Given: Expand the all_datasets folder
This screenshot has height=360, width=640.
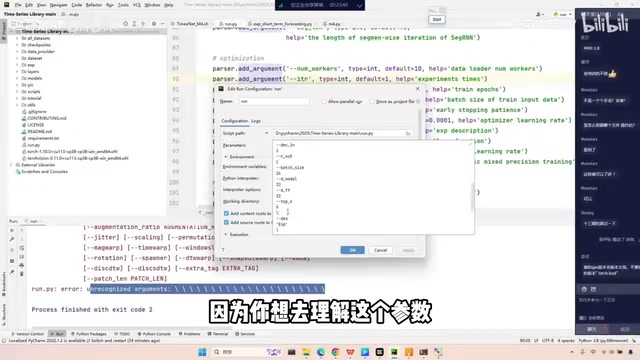Looking at the screenshot, I should (x=17, y=38).
